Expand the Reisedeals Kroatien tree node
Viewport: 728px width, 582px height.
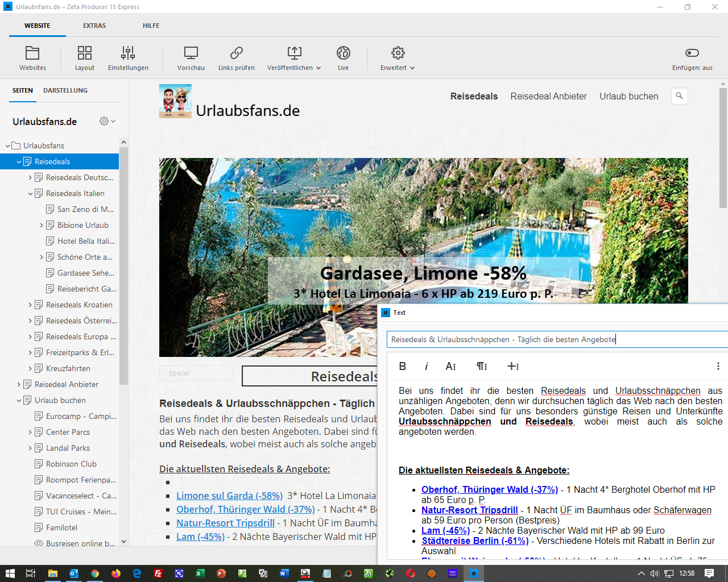click(x=31, y=305)
